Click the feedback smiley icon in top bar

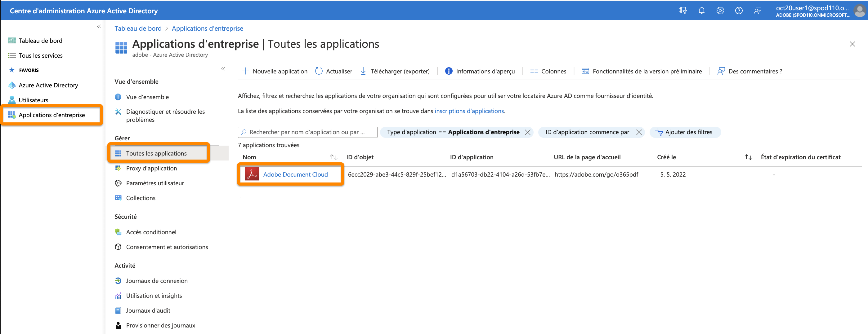coord(758,11)
